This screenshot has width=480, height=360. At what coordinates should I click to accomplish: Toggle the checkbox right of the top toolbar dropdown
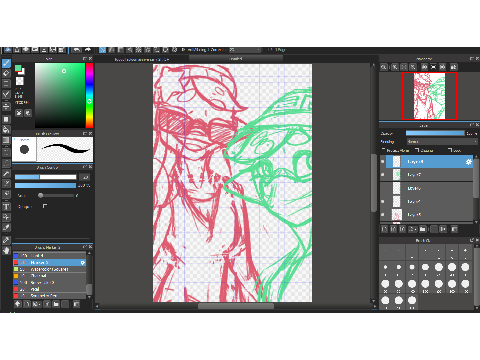point(270,50)
